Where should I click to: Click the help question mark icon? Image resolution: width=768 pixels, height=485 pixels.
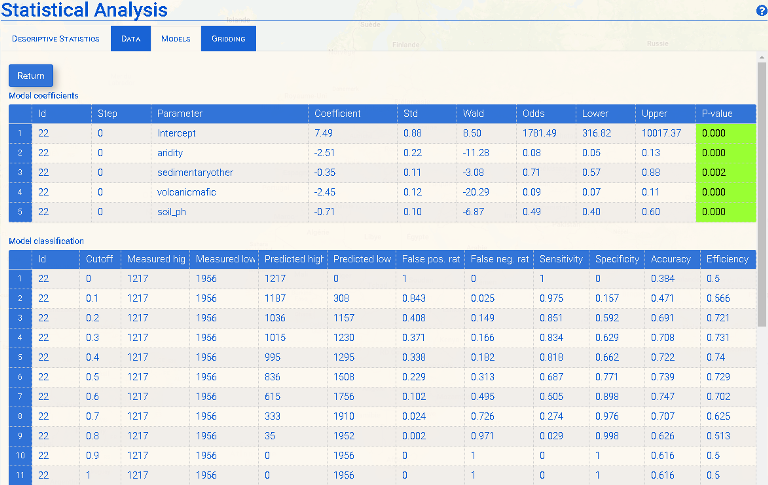click(761, 10)
